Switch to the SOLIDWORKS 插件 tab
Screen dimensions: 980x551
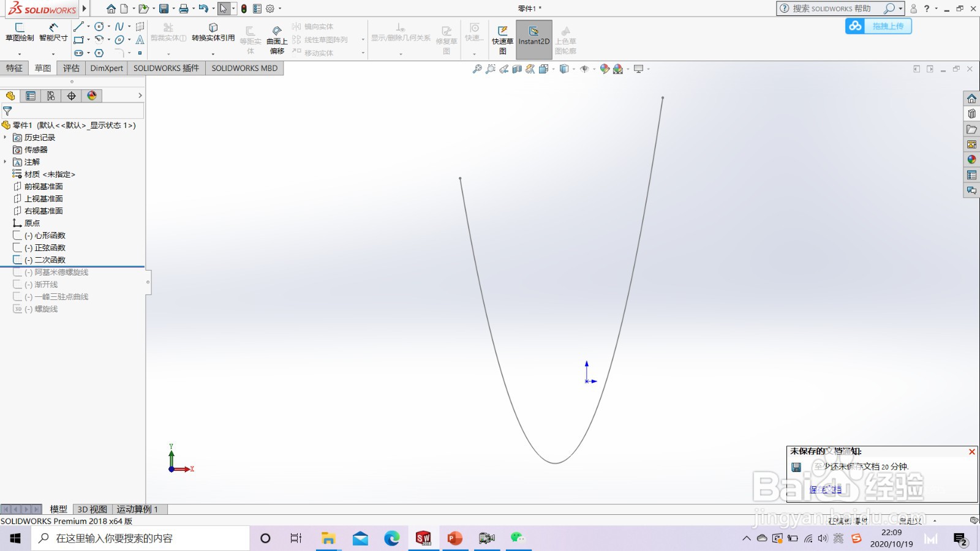click(x=166, y=68)
